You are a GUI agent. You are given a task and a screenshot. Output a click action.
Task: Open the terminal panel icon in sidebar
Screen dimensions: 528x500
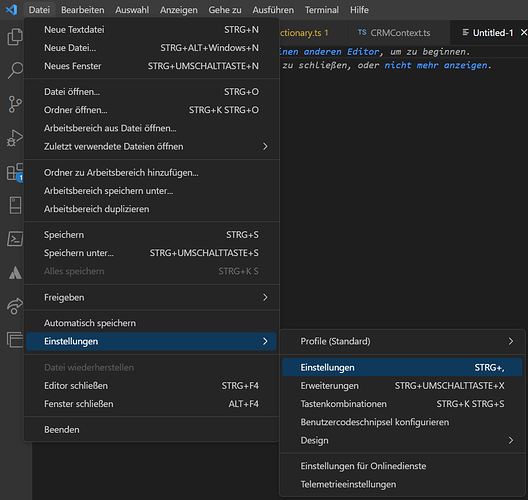click(x=15, y=239)
